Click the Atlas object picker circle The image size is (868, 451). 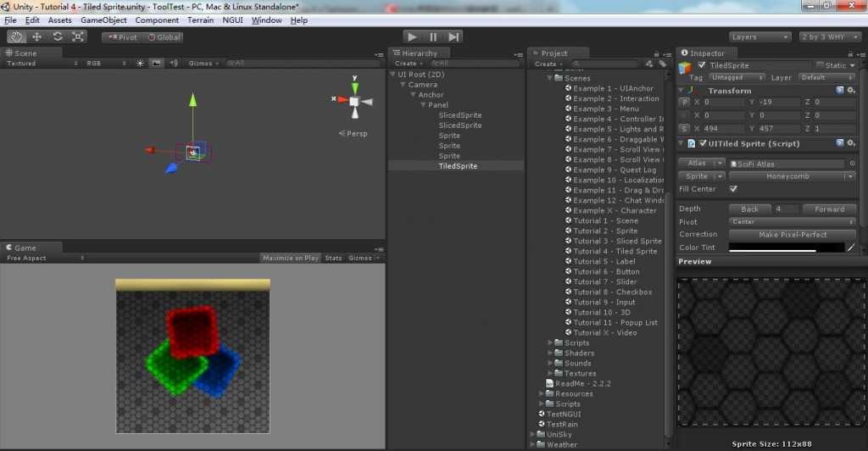click(x=852, y=164)
